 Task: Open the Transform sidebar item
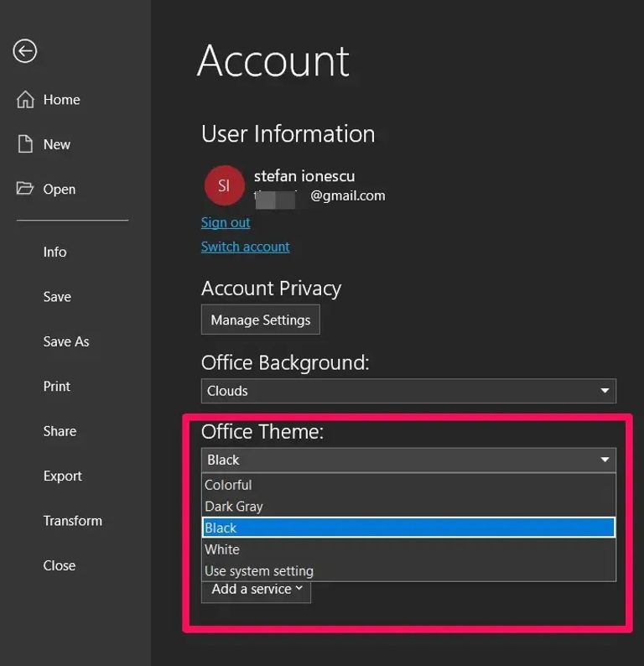(73, 521)
